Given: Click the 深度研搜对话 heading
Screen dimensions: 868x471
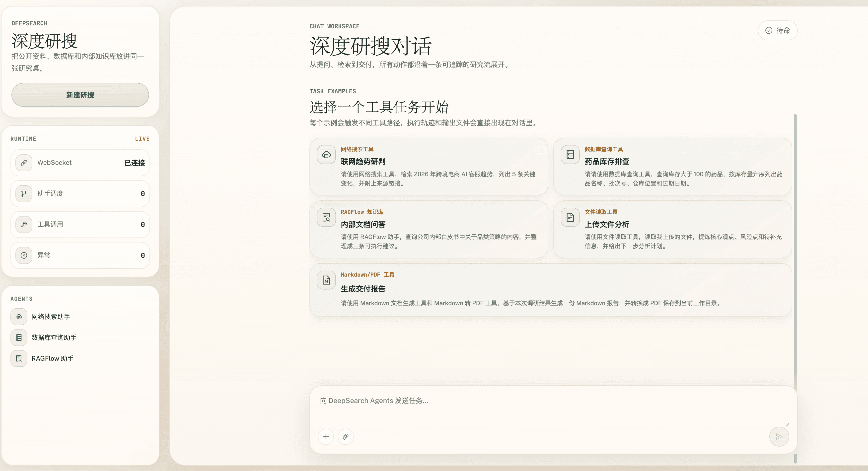Looking at the screenshot, I should coord(370,46).
